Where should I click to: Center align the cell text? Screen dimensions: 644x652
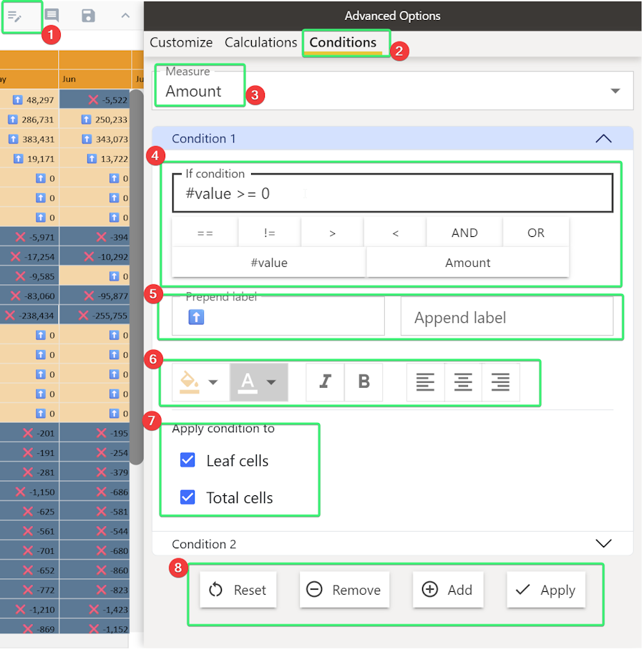coord(463,382)
